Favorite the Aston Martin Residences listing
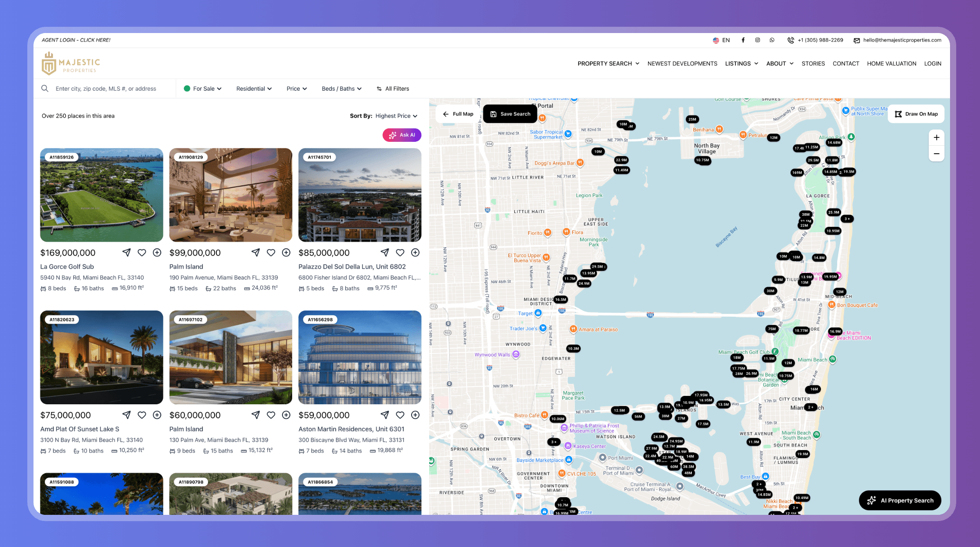 tap(400, 415)
